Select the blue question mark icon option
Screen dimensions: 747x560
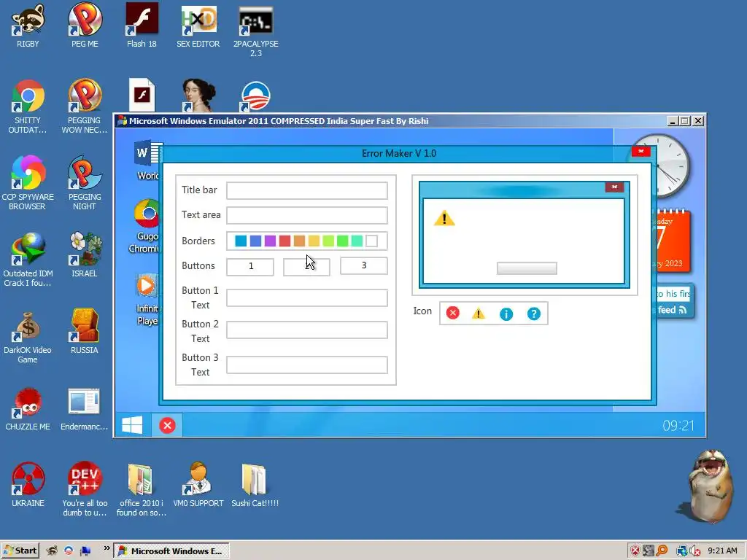click(x=533, y=314)
